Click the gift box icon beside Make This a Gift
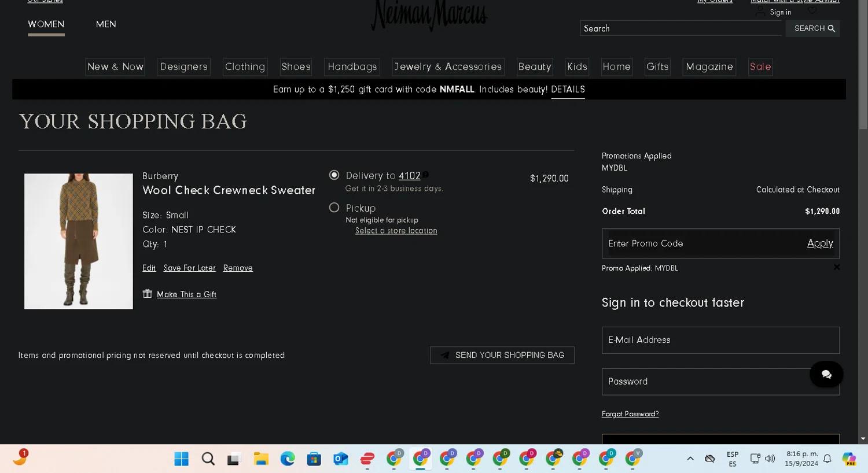 click(148, 294)
